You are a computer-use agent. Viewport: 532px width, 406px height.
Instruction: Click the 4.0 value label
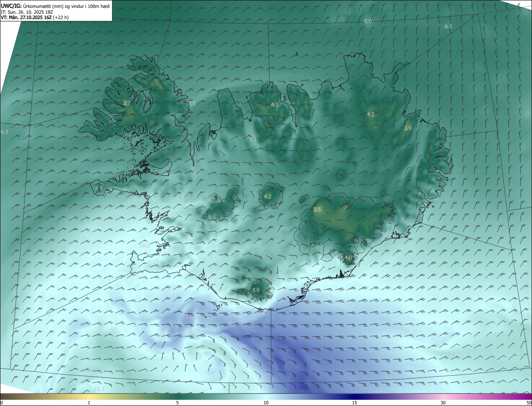click(348, 258)
